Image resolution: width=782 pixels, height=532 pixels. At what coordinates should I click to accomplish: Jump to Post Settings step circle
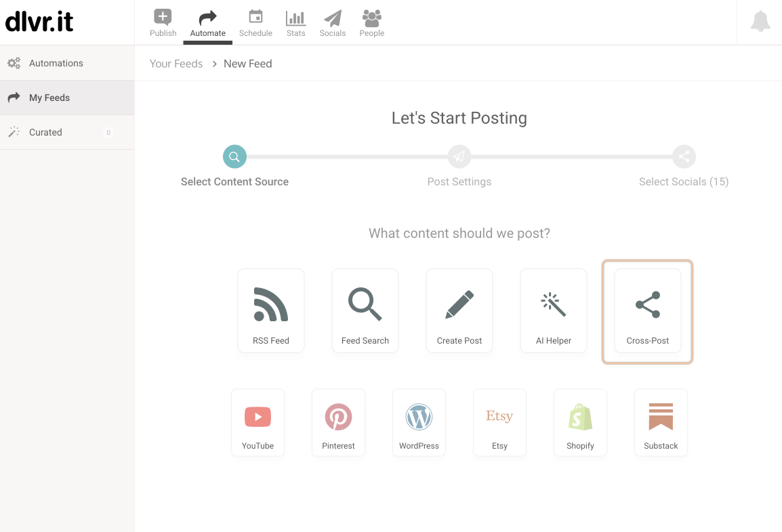point(459,157)
